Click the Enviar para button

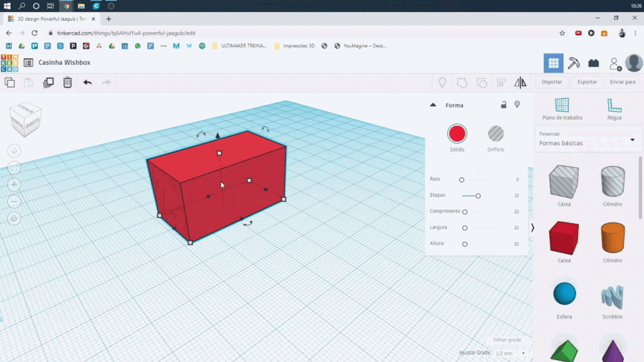(623, 82)
